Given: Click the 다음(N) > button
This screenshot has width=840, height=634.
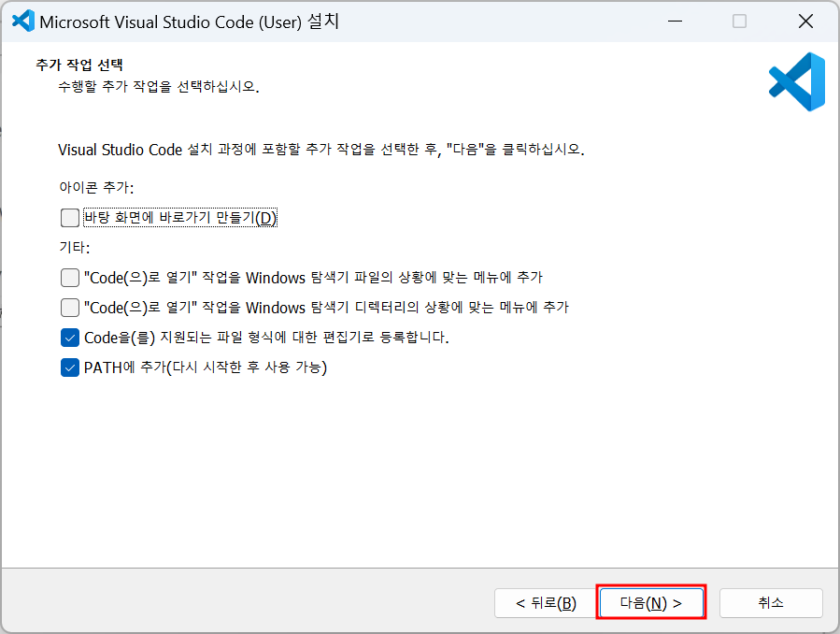Looking at the screenshot, I should 651,603.
